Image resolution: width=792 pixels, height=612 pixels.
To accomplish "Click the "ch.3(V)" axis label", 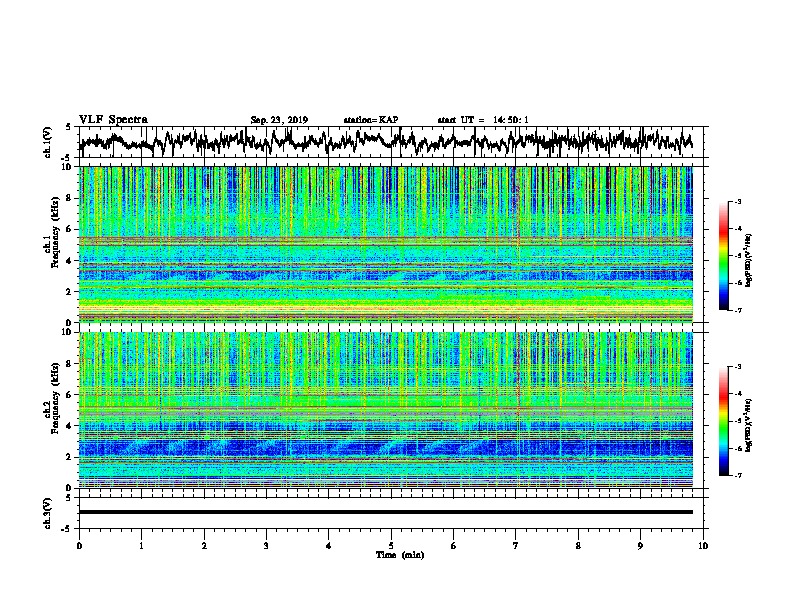I will click(x=48, y=513).
